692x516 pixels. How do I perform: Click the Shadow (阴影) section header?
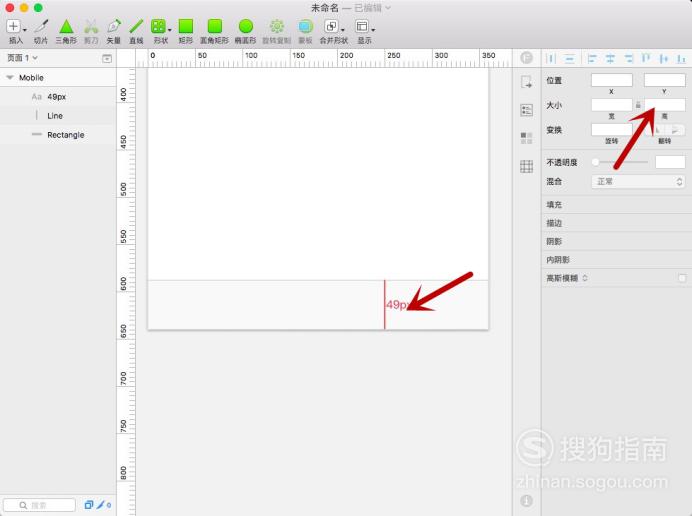pyautogui.click(x=617, y=241)
